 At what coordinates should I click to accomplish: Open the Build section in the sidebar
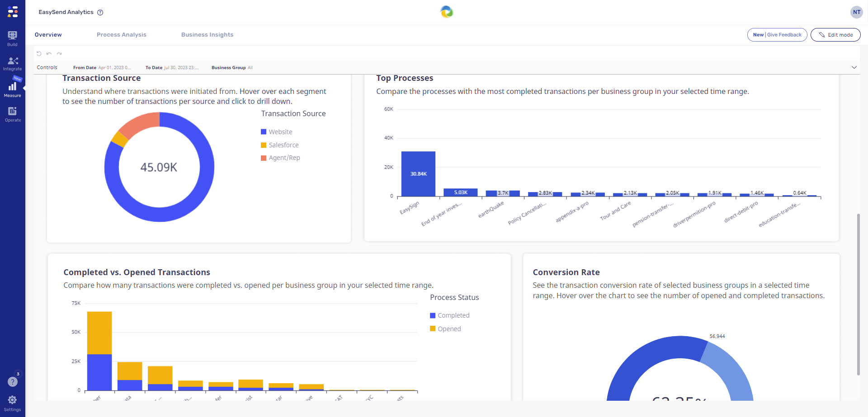pyautogui.click(x=12, y=37)
